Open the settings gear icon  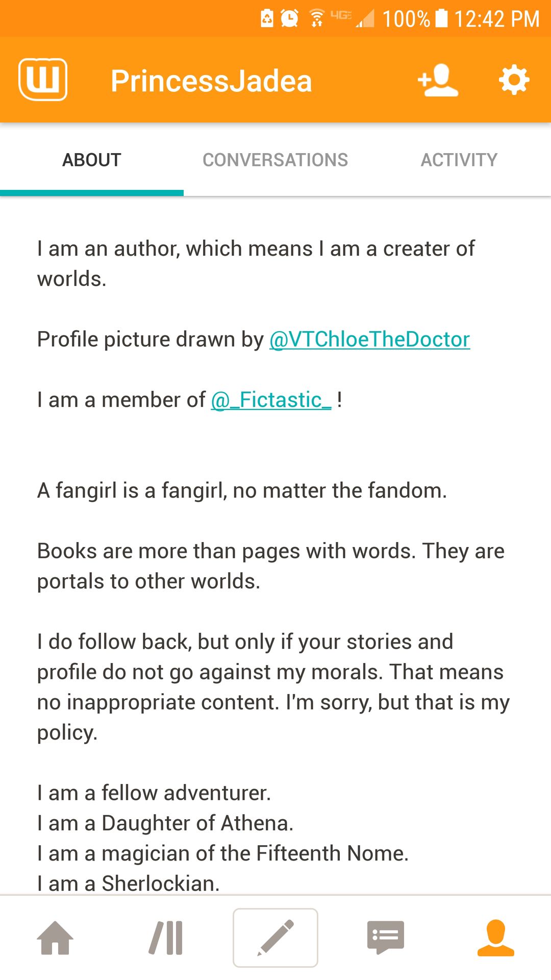(x=514, y=80)
